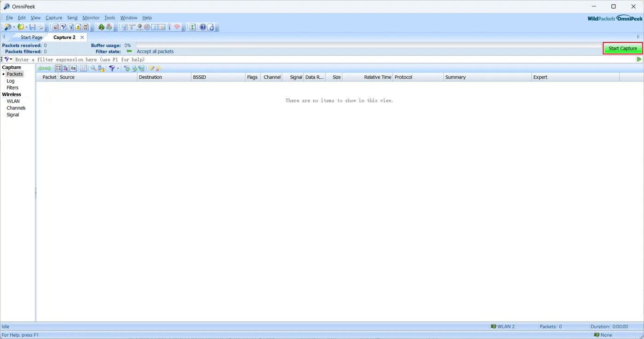Click inside the filter expression field

click(x=325, y=59)
